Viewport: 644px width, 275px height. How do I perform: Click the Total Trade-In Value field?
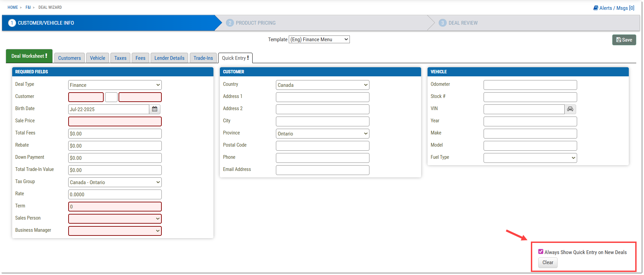point(115,170)
